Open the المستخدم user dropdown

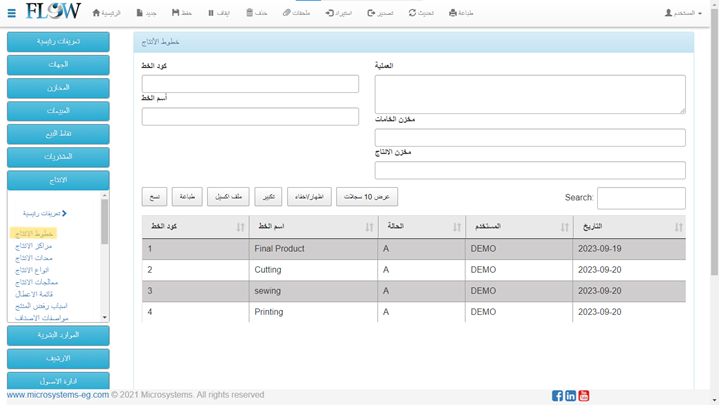click(x=684, y=13)
